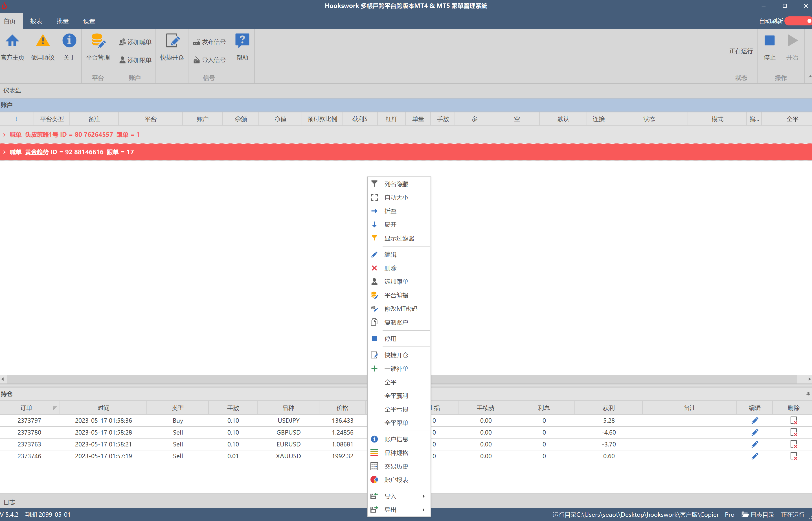Viewport: 812px width, 521px height.
Task: Select 复制账户 menu entry
Action: coord(399,322)
